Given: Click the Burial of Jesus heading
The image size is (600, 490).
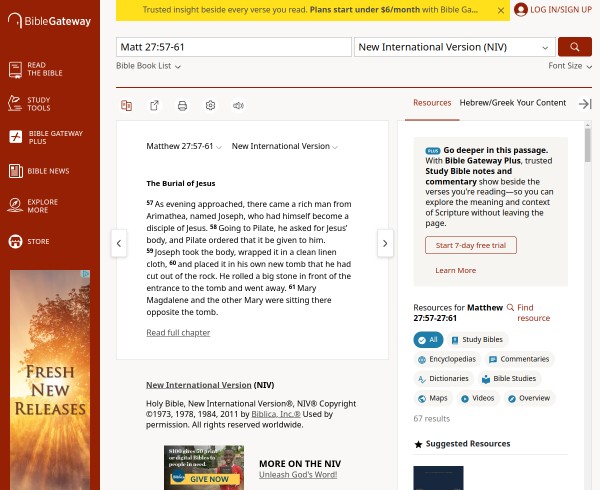Looking at the screenshot, I should (181, 183).
